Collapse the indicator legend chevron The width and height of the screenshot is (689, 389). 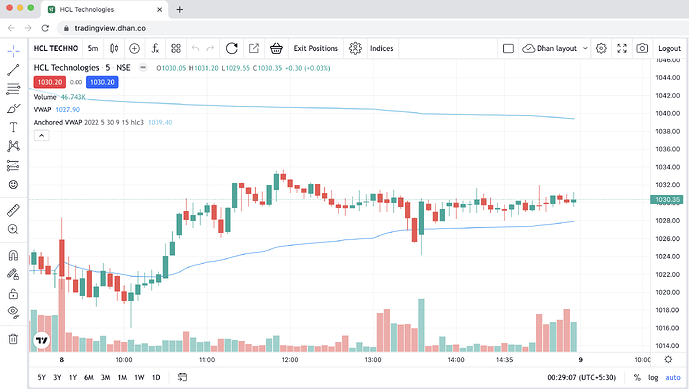tap(41, 135)
